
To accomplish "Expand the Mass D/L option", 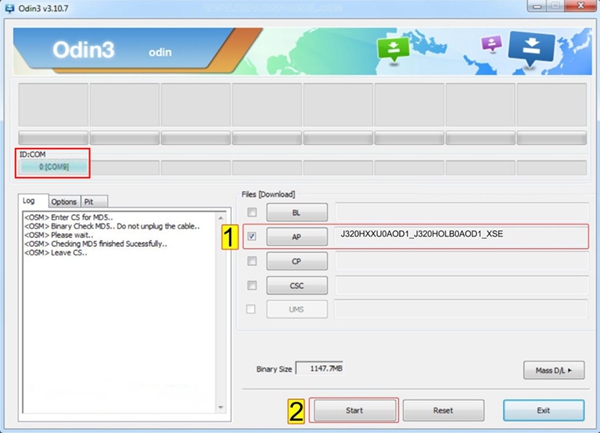I will pyautogui.click(x=554, y=370).
